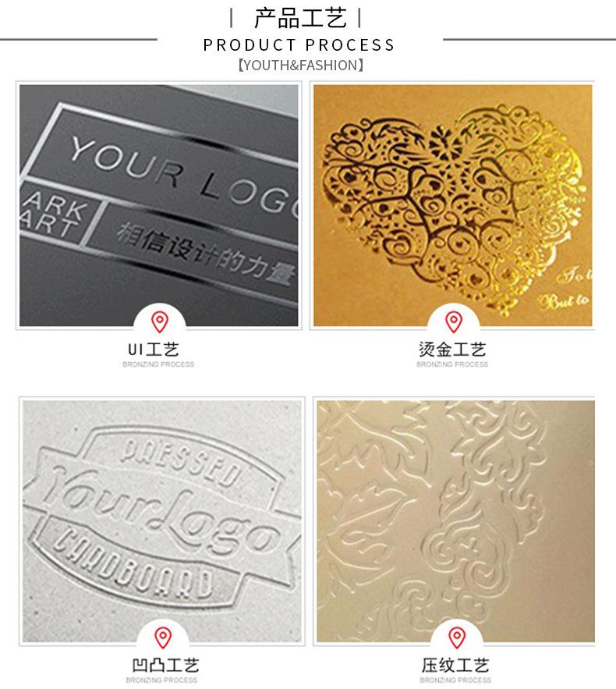Click the 凹凸工艺 label
Viewport: 616px width, 689px height.
[165, 666]
